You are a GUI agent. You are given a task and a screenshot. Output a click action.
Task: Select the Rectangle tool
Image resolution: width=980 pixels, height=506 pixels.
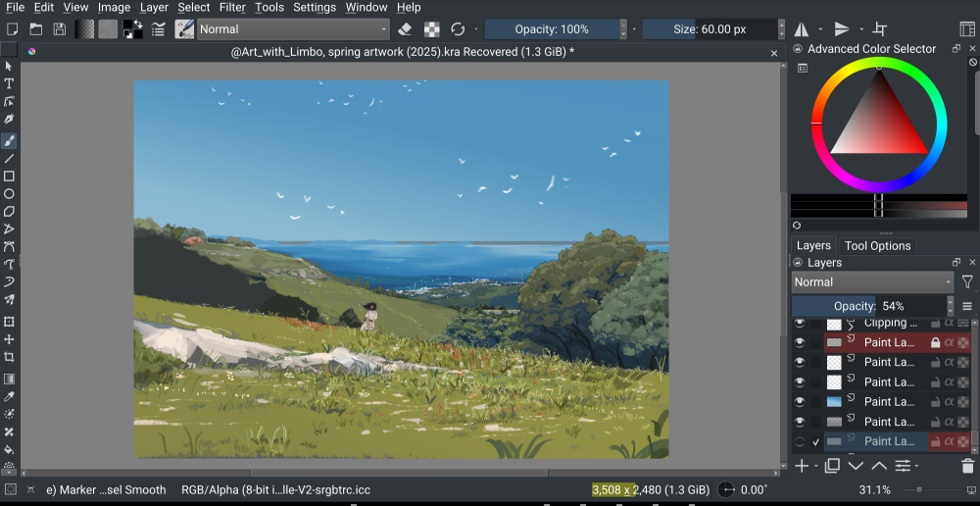(x=9, y=177)
